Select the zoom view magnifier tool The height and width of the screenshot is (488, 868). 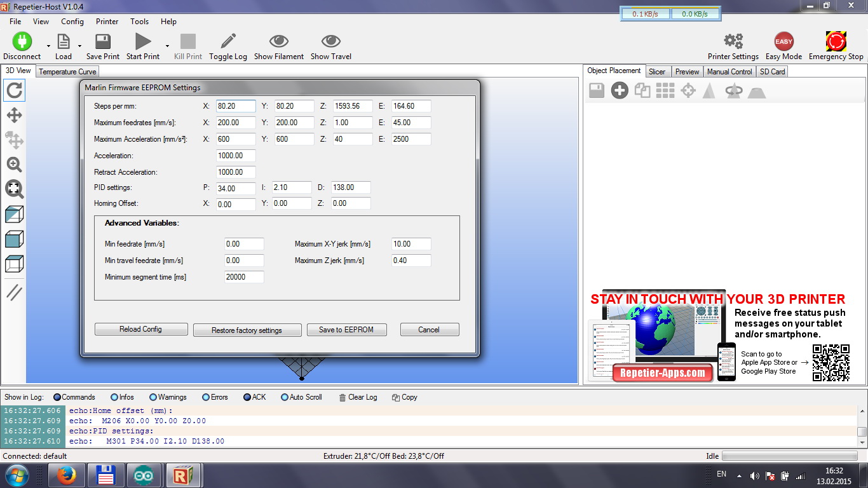(x=14, y=165)
